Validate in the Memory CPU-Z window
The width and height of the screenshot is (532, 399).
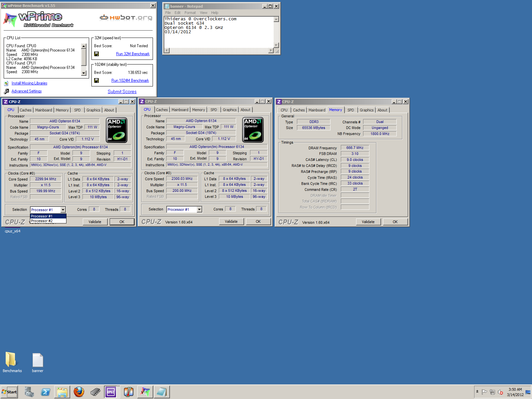click(x=368, y=222)
